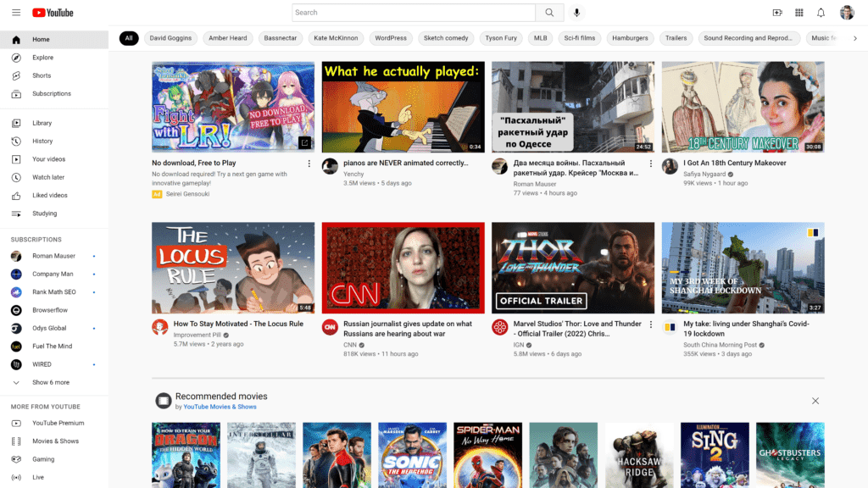Open Odys Global subscription channel
Image resolution: width=868 pixels, height=488 pixels.
(54, 328)
